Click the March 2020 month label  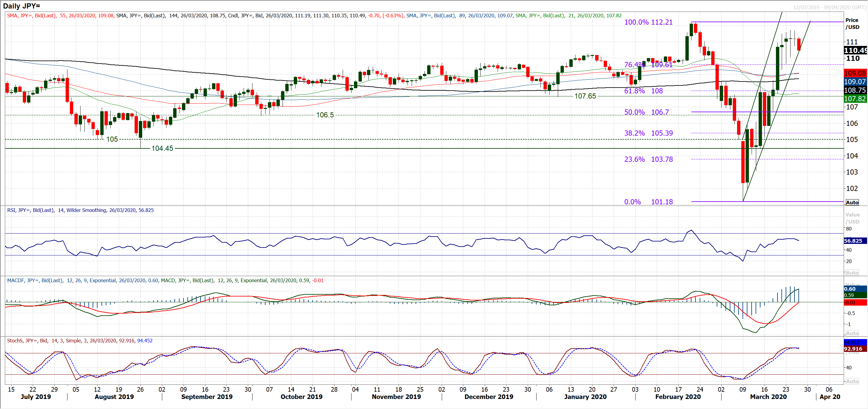click(768, 397)
